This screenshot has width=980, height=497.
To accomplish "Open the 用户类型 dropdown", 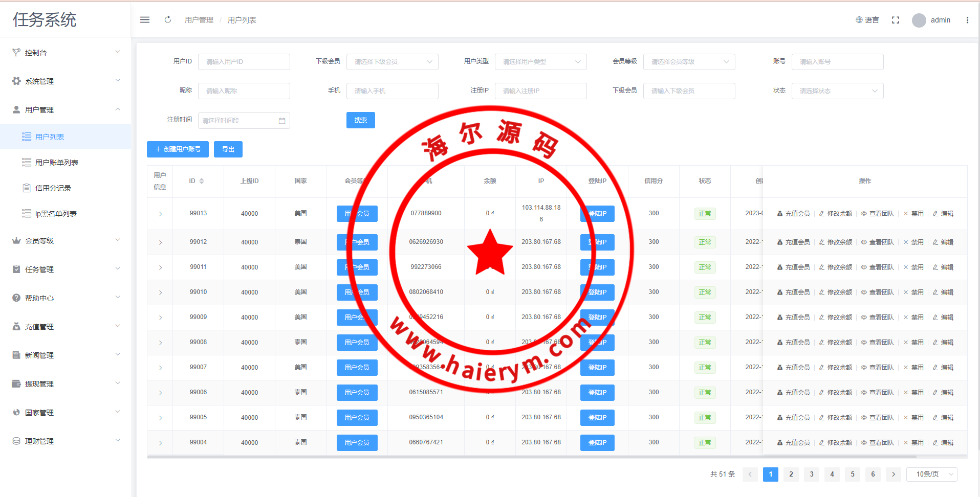I will tap(540, 62).
